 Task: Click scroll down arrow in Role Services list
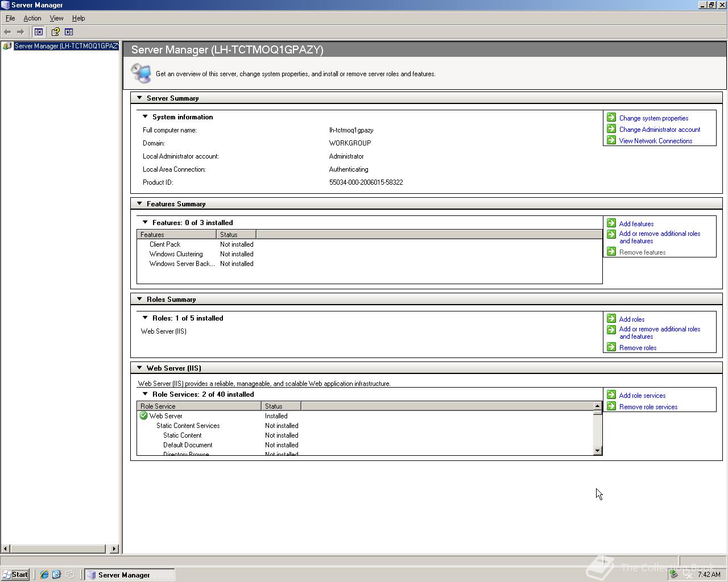coord(597,451)
